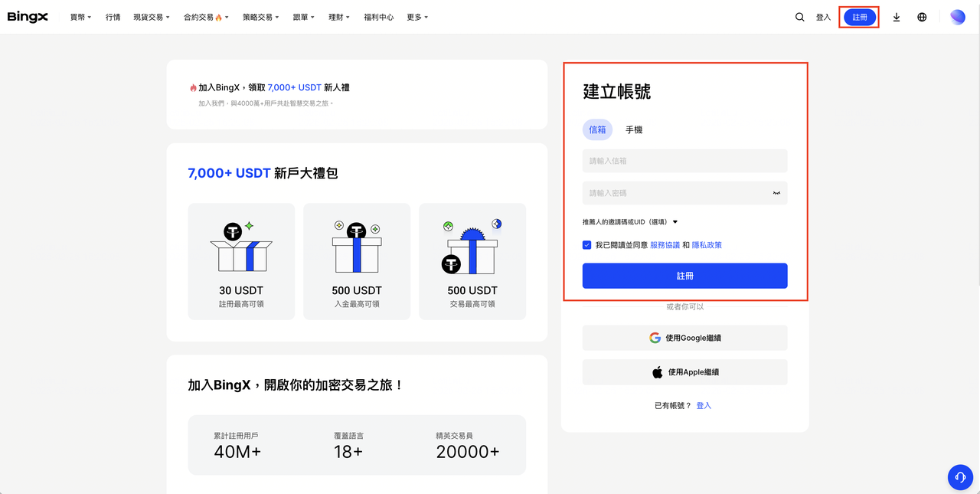Expand the 買幣 dropdown menu
The height and width of the screenshot is (494, 980).
coord(80,17)
